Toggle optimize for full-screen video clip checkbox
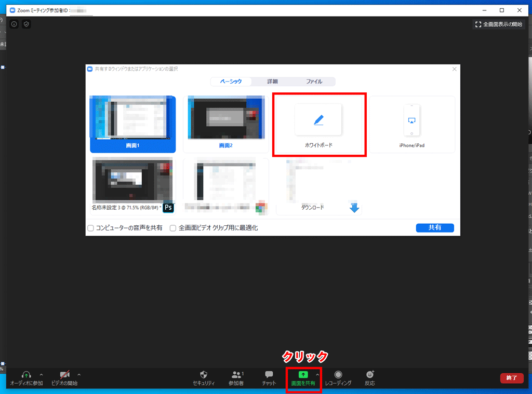Viewport: 532px width, 394px height. (x=174, y=228)
